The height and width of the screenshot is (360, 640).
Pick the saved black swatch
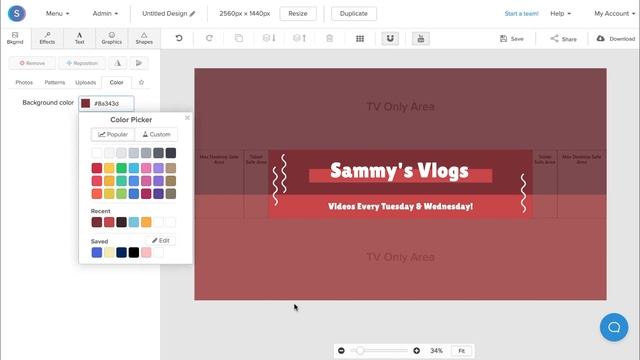click(x=133, y=252)
